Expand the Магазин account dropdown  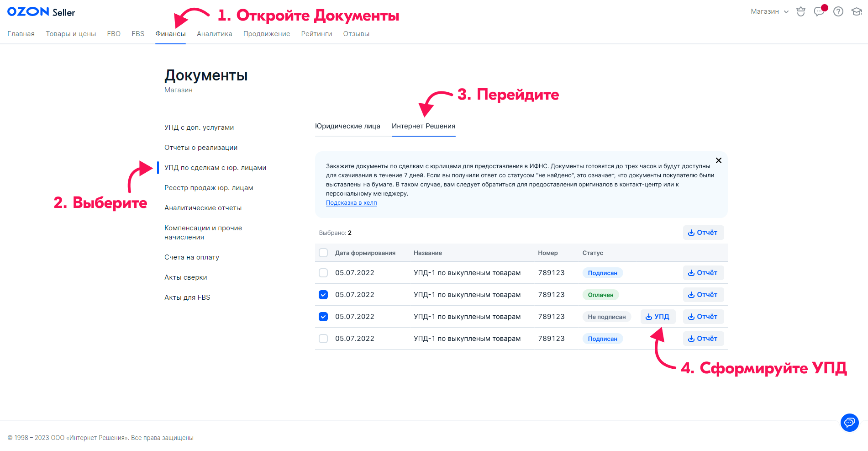(769, 12)
